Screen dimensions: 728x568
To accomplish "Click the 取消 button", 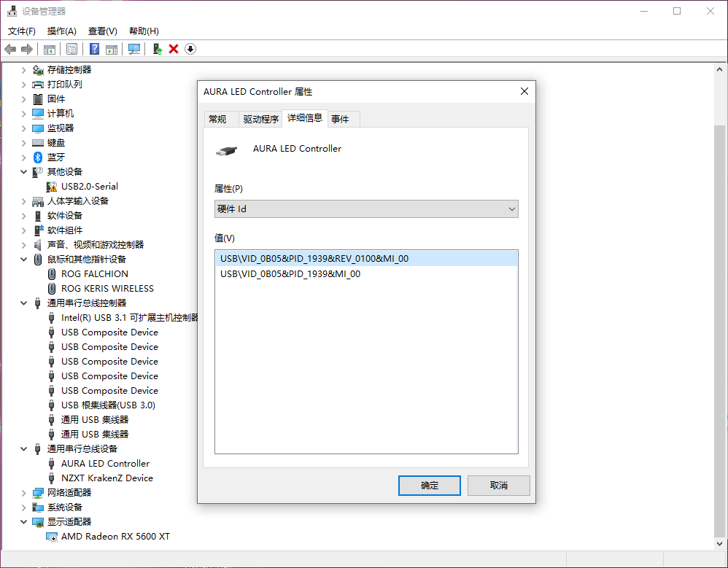I will 498,486.
